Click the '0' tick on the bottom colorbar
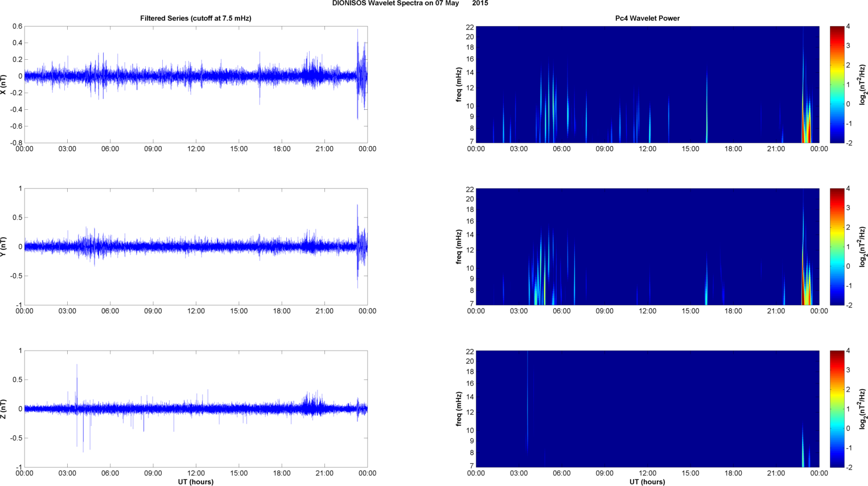868x486 pixels. click(x=848, y=429)
